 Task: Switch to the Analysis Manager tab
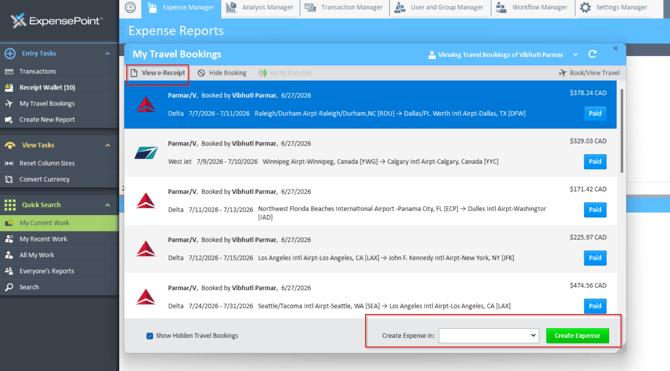coord(260,8)
